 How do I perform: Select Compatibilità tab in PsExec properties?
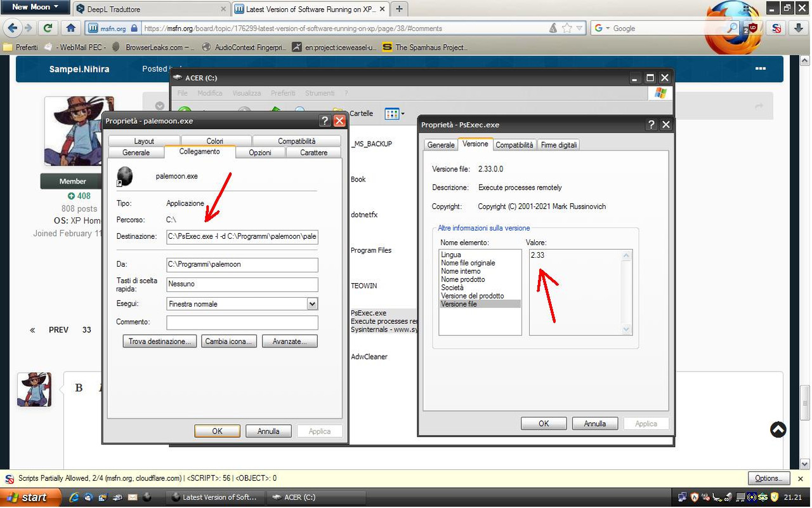[x=514, y=145]
